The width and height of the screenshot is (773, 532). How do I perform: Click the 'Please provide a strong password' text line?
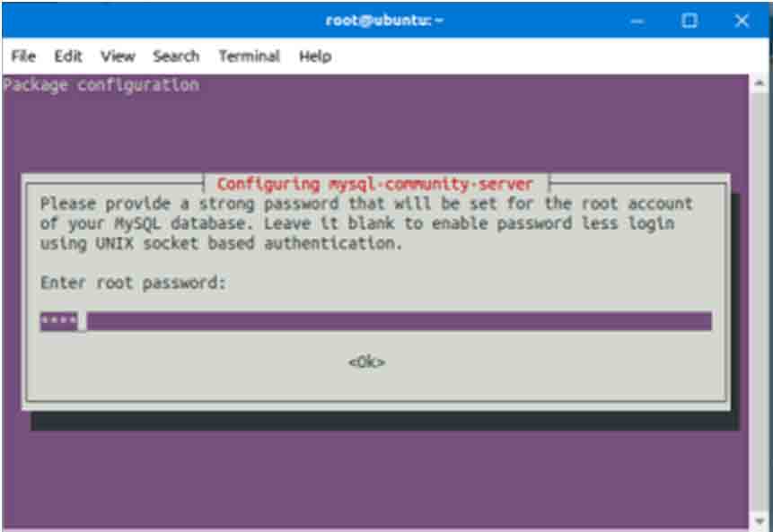click(x=366, y=204)
